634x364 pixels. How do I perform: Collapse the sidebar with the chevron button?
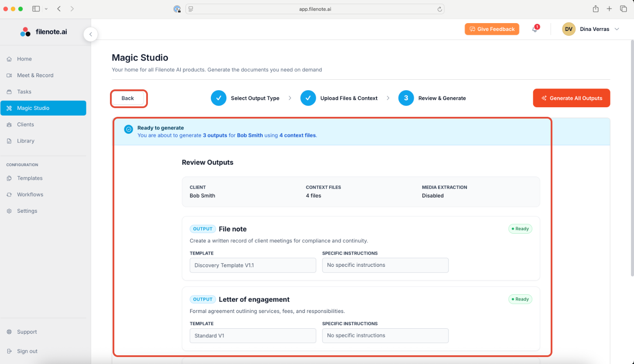(90, 34)
